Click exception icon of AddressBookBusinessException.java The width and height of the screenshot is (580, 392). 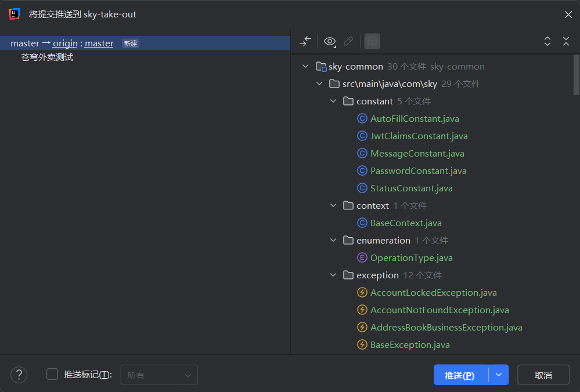tap(362, 327)
